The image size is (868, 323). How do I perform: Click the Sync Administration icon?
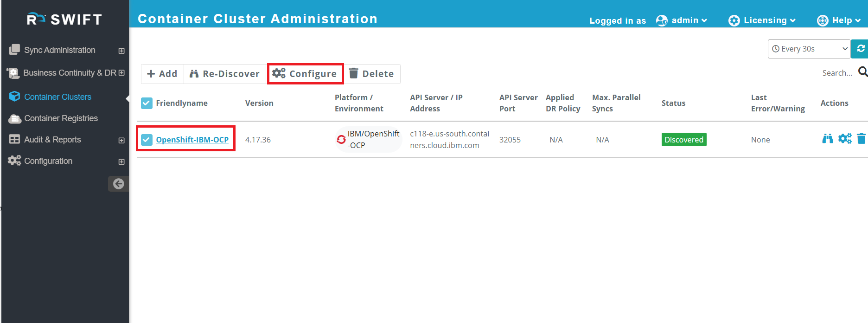(14, 49)
